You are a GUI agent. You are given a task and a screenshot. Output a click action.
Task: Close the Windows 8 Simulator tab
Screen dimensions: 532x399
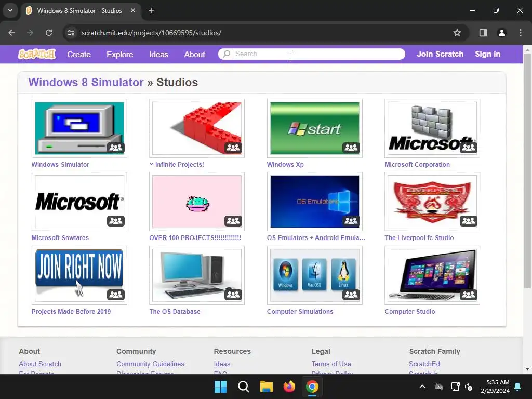point(133,10)
